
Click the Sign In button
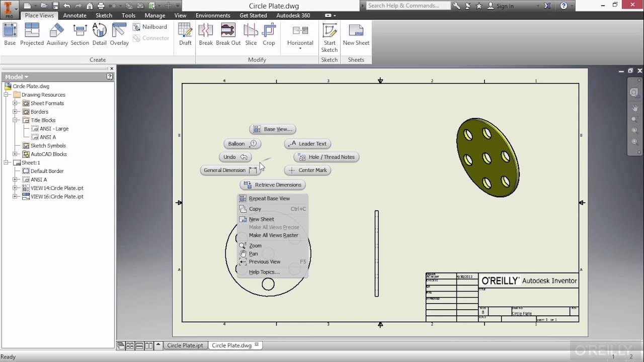click(501, 6)
